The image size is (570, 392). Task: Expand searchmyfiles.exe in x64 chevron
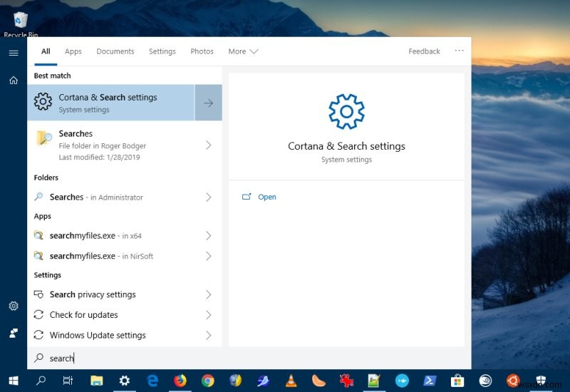tap(209, 236)
